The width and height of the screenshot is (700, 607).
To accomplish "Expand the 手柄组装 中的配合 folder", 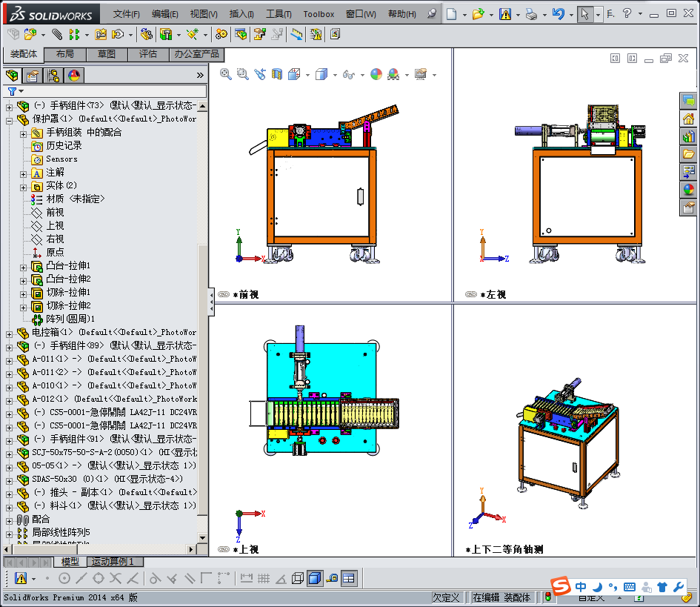I will [23, 134].
